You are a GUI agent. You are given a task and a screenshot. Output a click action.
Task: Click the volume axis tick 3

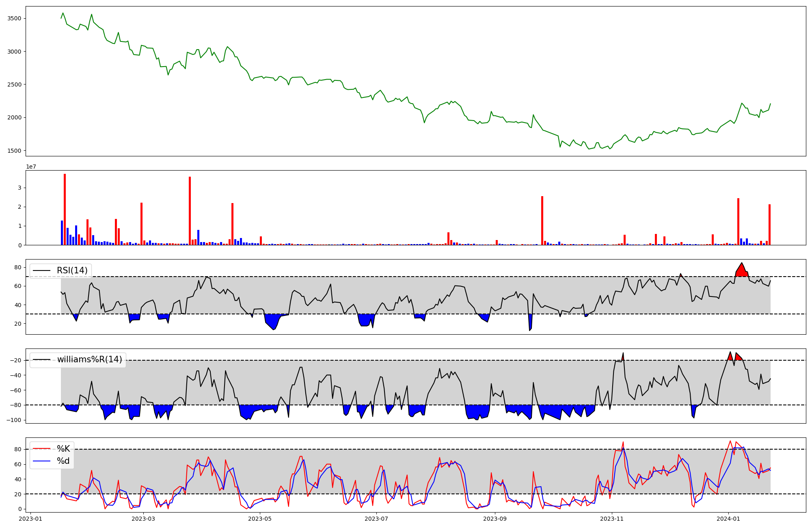coord(19,188)
